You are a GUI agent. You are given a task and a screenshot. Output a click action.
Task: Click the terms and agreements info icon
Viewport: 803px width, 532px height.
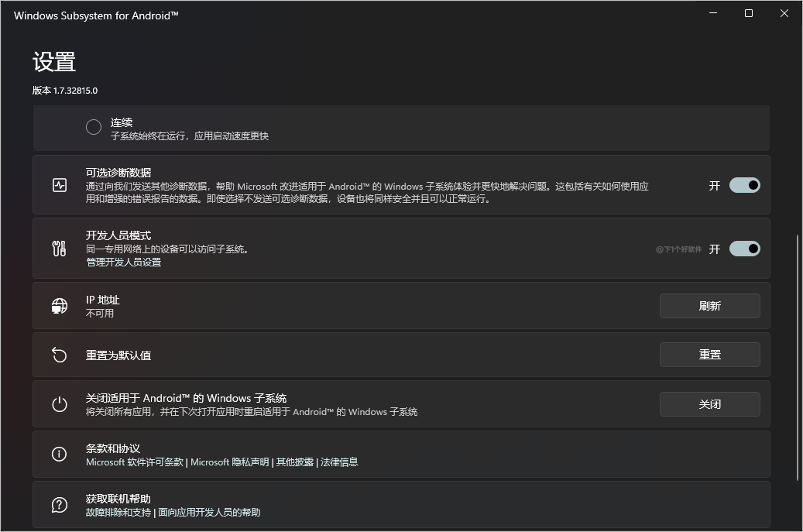point(60,454)
